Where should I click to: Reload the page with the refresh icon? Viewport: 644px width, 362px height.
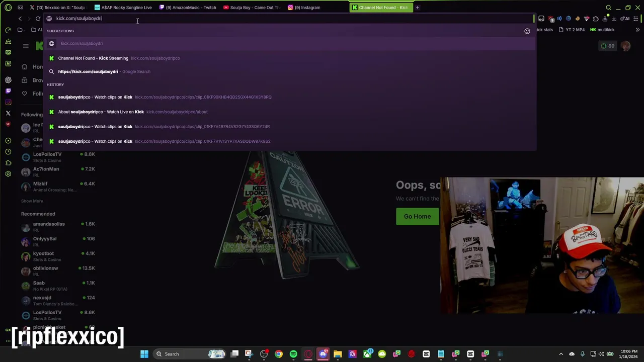pos(38,19)
